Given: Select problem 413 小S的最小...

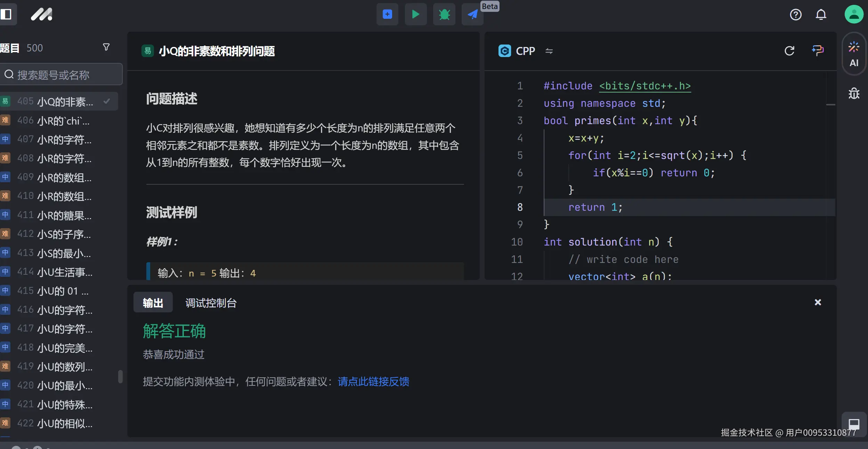Looking at the screenshot, I should (58, 253).
